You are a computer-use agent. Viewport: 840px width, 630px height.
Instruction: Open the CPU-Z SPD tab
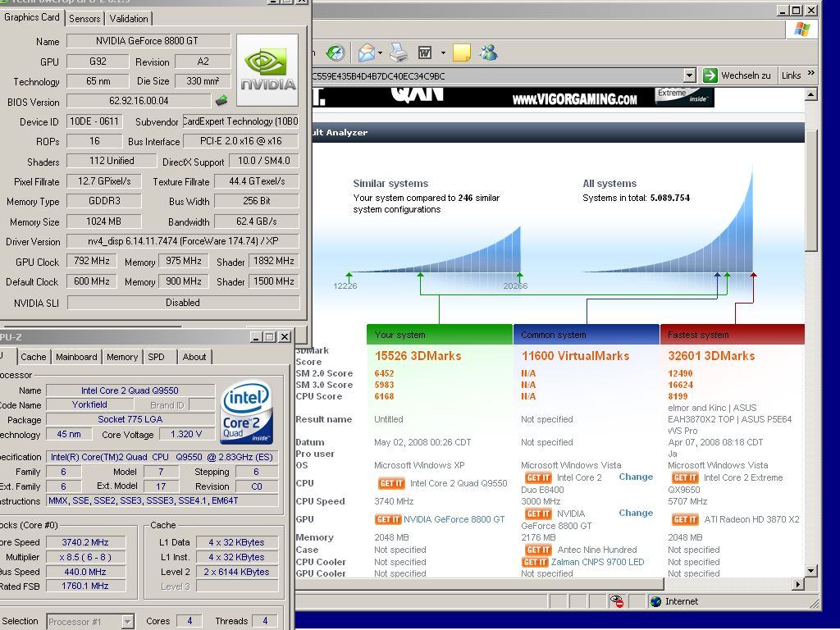(157, 357)
